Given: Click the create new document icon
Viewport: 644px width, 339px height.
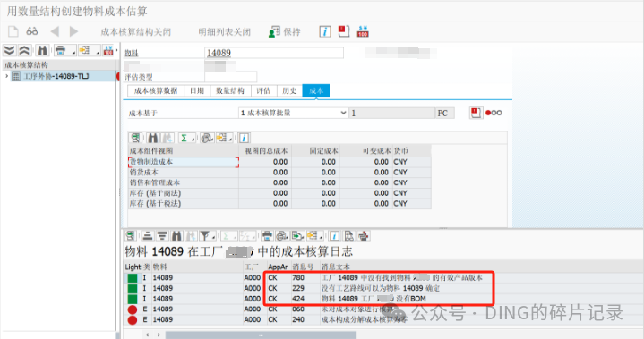Looking at the screenshot, I should 13,31.
